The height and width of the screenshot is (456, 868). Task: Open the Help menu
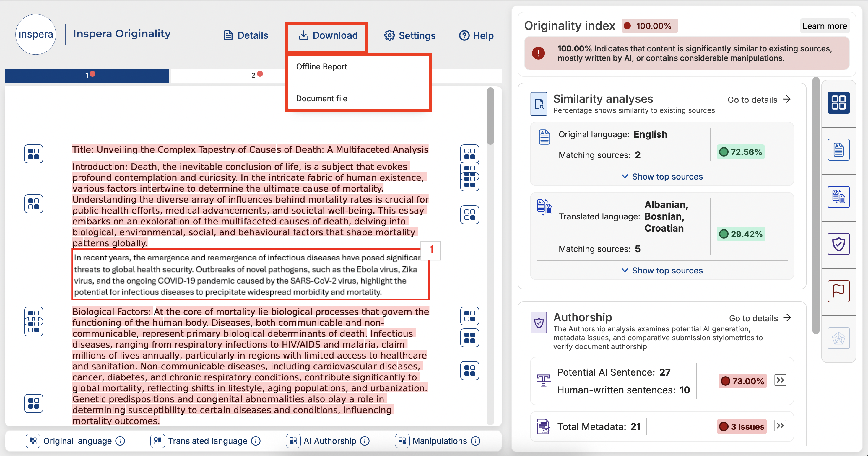coord(476,35)
